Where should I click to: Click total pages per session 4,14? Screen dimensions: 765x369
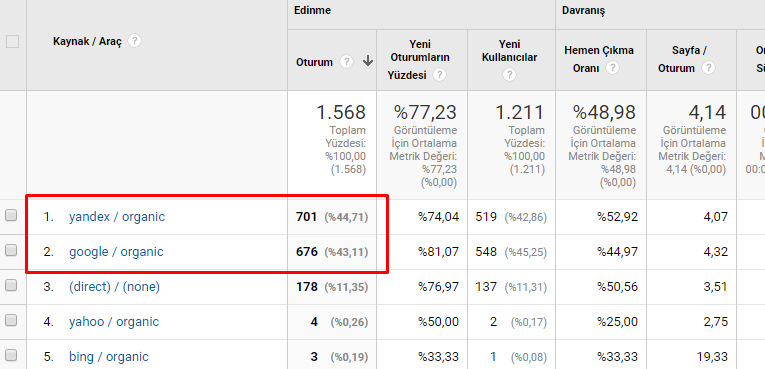707,113
